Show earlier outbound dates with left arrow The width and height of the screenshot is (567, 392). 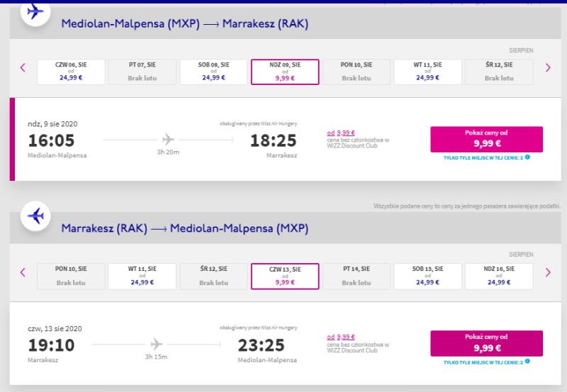pos(23,67)
